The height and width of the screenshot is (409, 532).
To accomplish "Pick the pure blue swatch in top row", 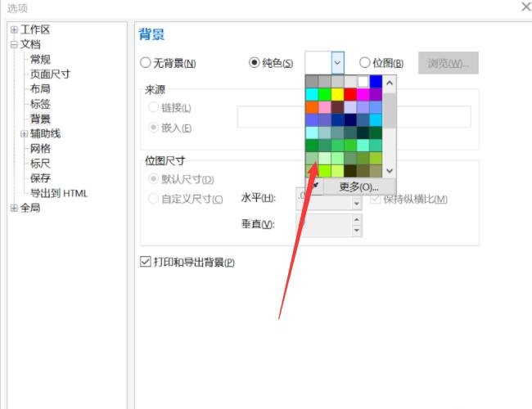I will (x=376, y=82).
